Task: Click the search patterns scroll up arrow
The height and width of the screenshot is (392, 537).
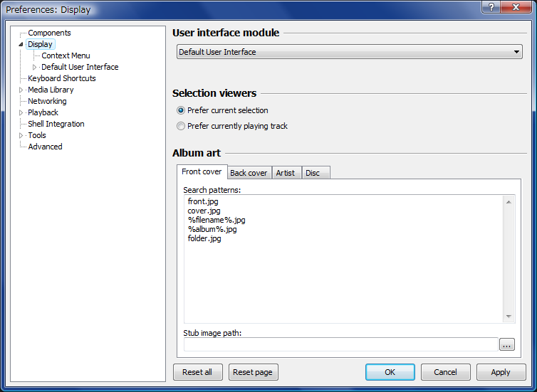Action: (x=509, y=202)
